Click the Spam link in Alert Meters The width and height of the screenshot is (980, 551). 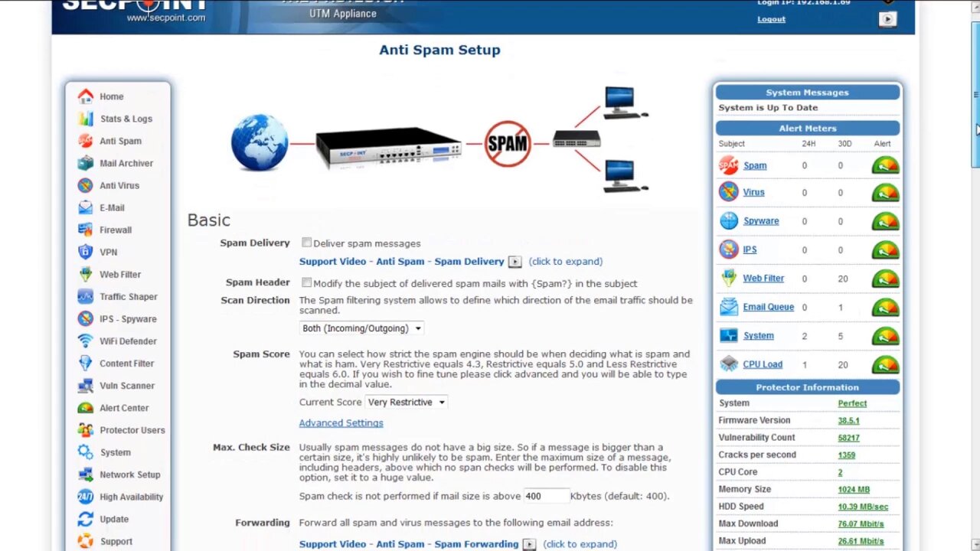coord(755,165)
